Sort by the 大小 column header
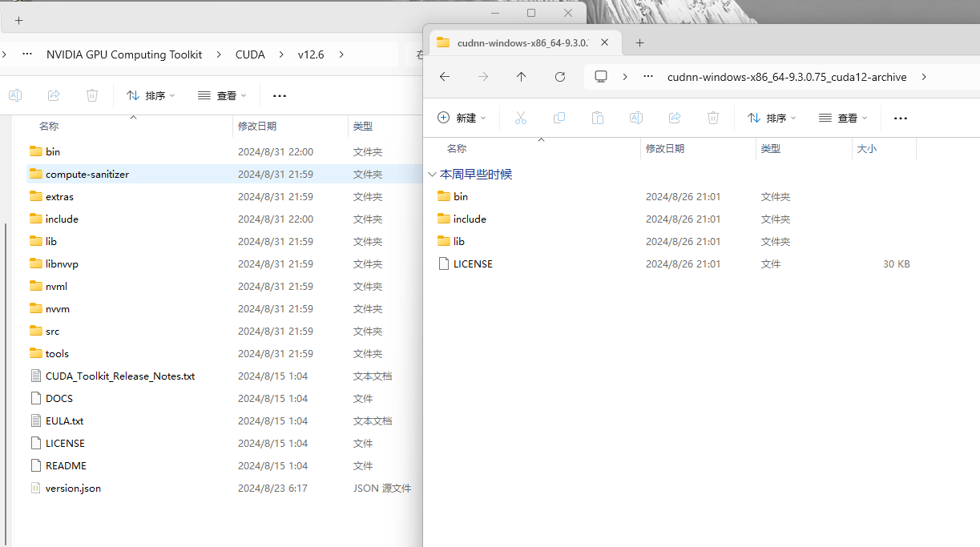This screenshot has height=547, width=980. [x=867, y=149]
